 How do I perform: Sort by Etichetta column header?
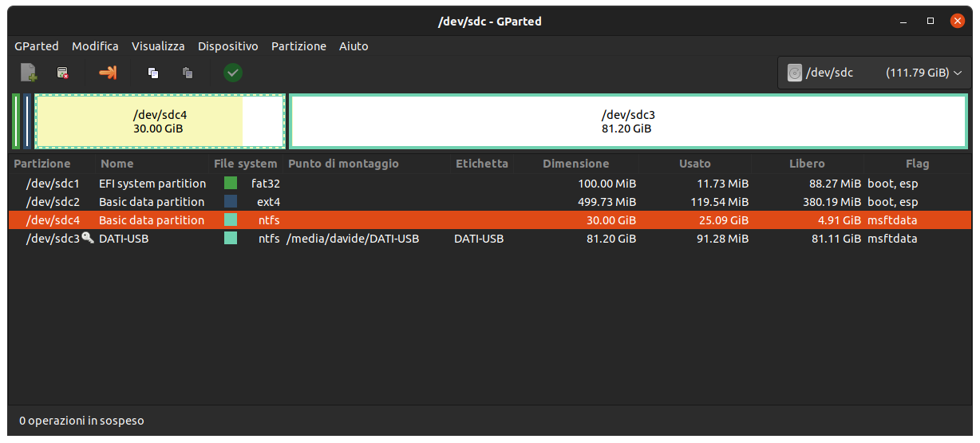coord(482,164)
